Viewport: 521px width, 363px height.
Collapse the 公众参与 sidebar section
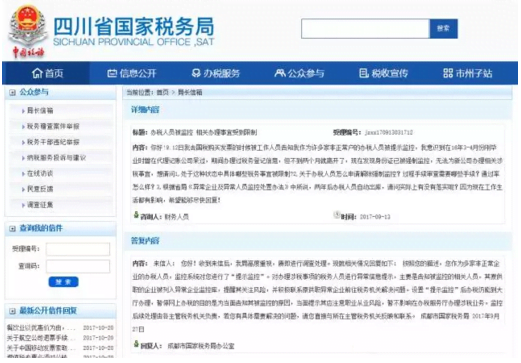tap(13, 92)
